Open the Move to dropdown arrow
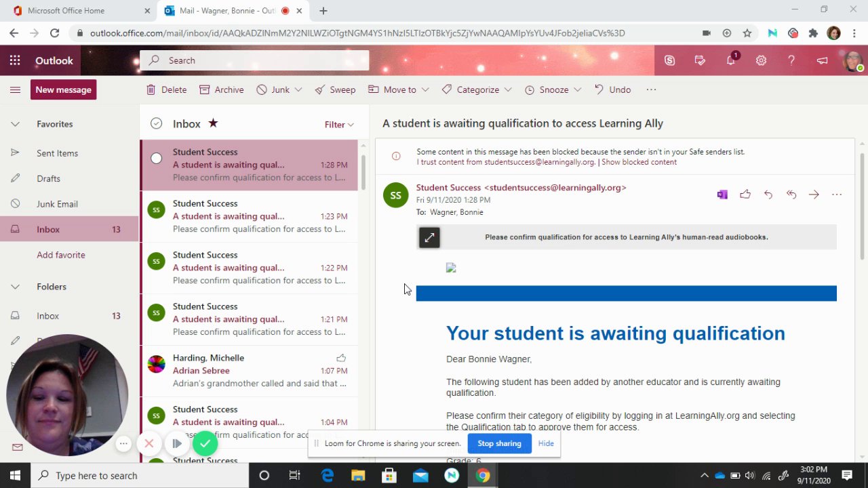The width and height of the screenshot is (868, 488). [x=425, y=89]
